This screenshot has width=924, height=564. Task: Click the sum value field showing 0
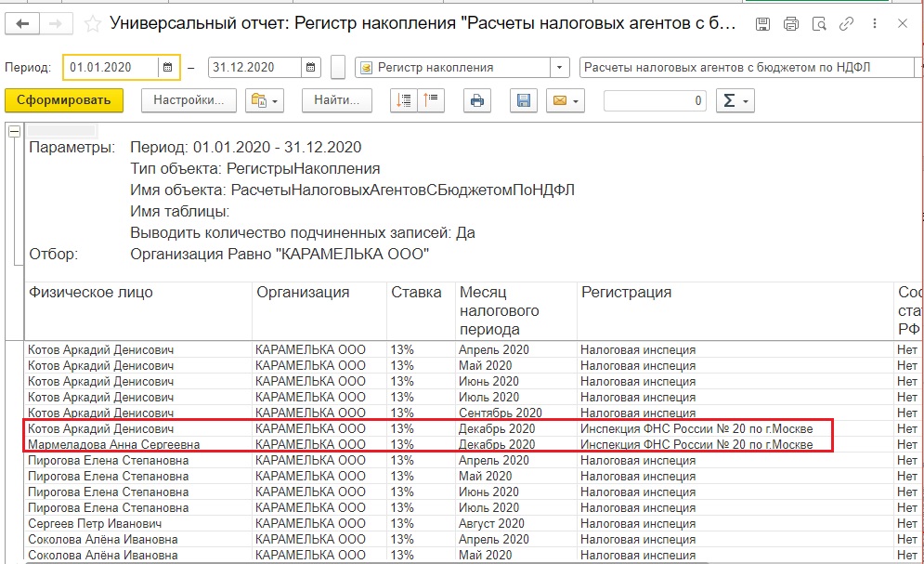pos(655,100)
